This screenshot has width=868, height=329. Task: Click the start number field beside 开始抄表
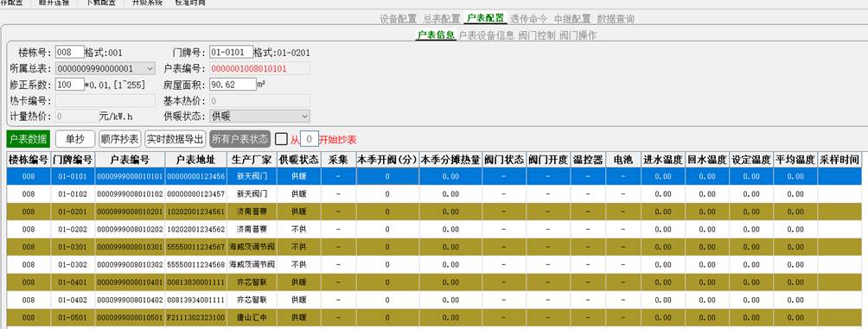[x=310, y=139]
